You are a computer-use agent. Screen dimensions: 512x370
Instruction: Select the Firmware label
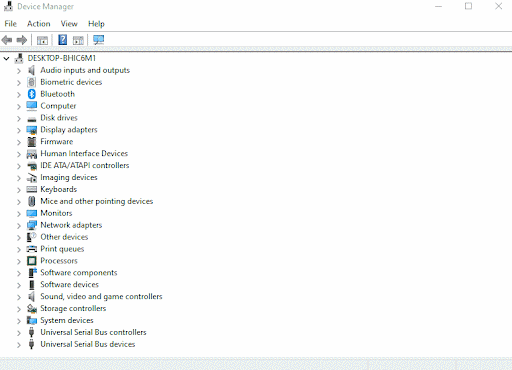(x=57, y=142)
